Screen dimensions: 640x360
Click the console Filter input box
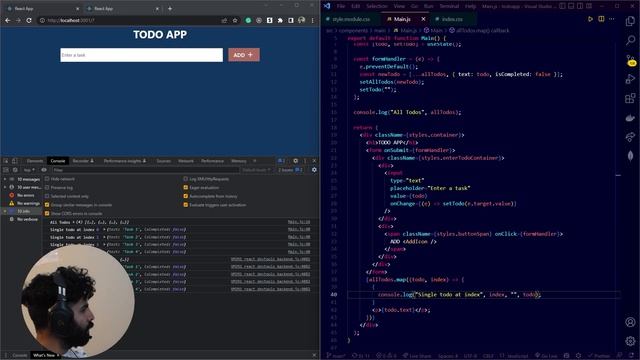145,170
